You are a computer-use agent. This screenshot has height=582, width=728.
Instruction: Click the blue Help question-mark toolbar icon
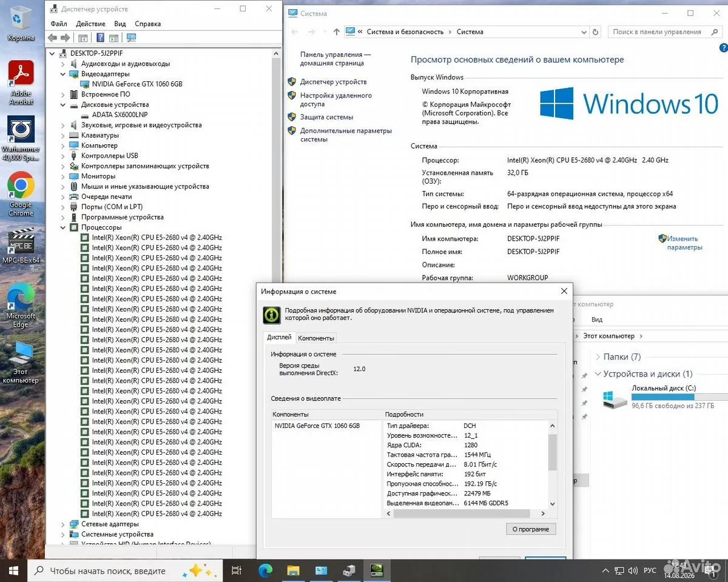(101, 38)
